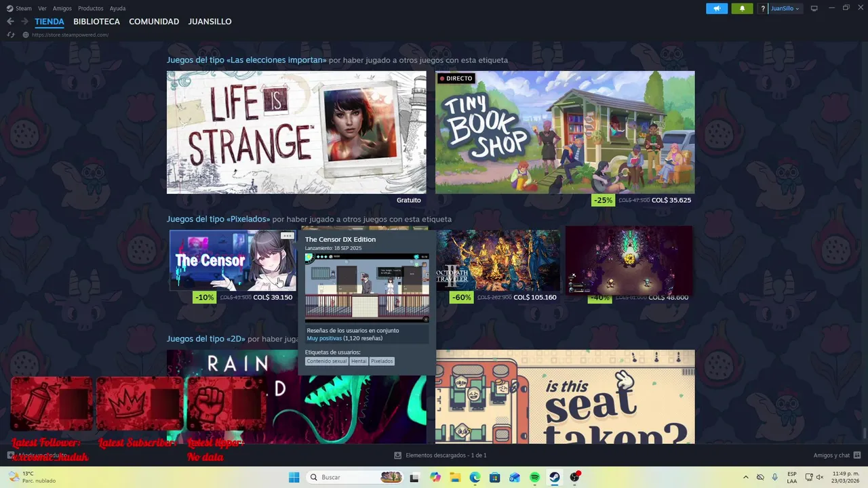Open Microsoft Edge from taskbar
The width and height of the screenshot is (868, 488).
click(x=475, y=477)
